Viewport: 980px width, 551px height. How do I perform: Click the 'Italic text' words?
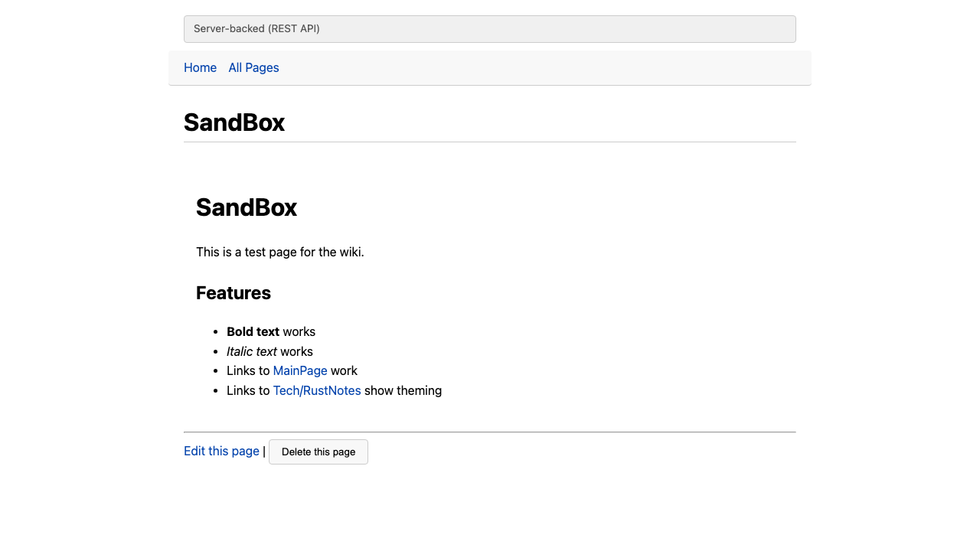click(252, 352)
